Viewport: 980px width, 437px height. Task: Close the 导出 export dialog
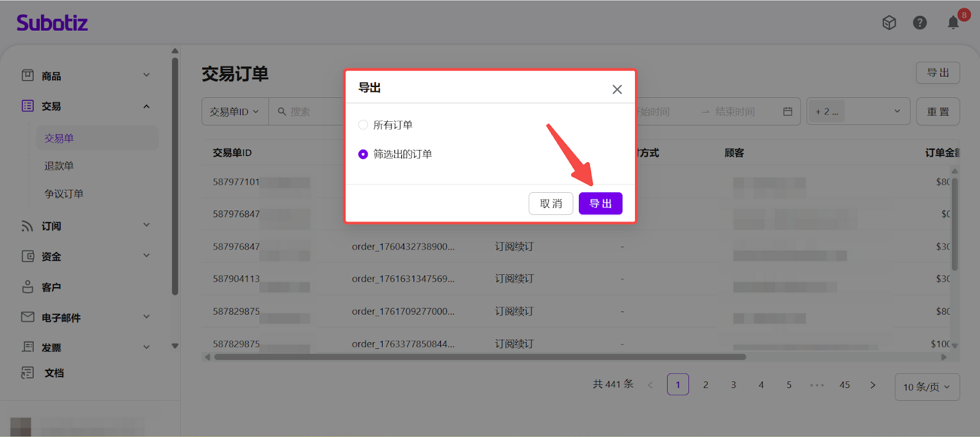(x=617, y=89)
